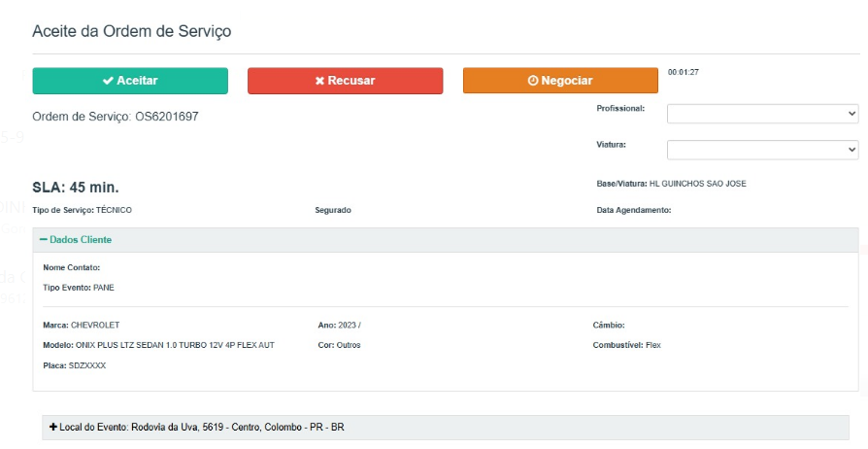Click the clock icon on Negociar
Image resolution: width=868 pixels, height=449 pixels.
(x=532, y=81)
